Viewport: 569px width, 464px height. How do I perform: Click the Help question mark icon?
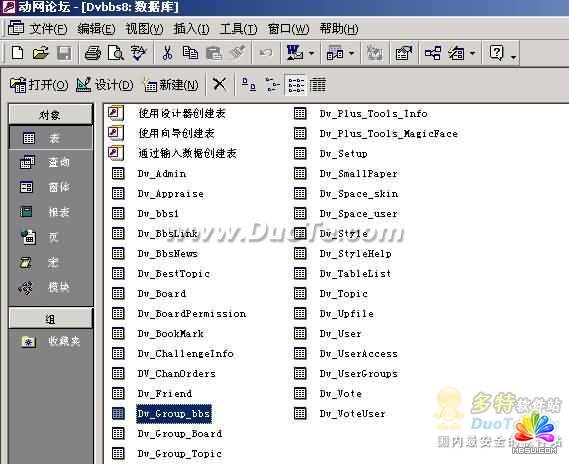click(x=496, y=53)
